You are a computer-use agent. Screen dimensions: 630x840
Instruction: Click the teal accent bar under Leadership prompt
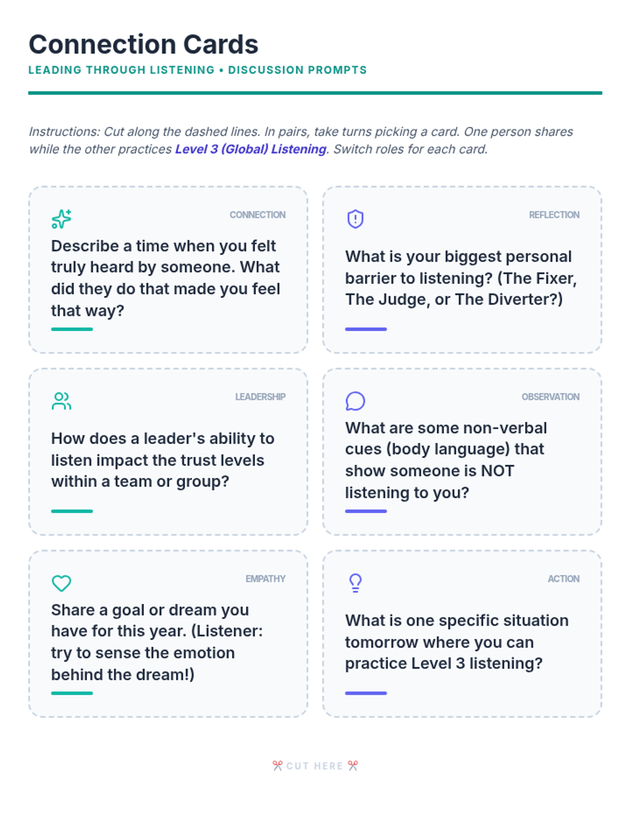[x=72, y=511]
